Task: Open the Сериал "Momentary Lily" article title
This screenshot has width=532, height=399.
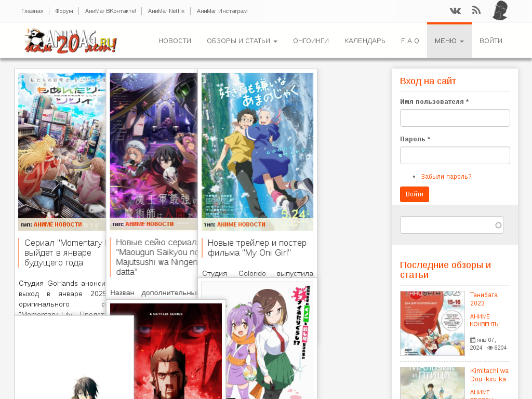Action: [64, 253]
